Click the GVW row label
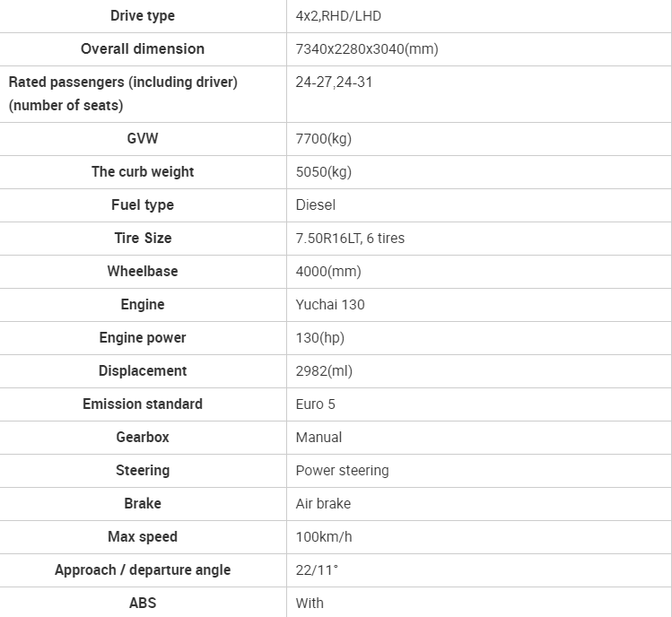The image size is (672, 617). [x=143, y=138]
